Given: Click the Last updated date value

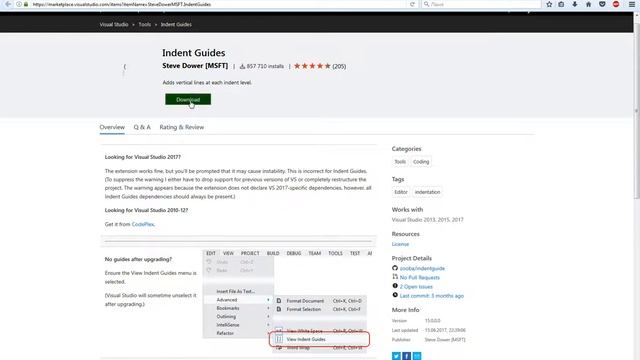Looking at the screenshot, I should pyautogui.click(x=445, y=330).
